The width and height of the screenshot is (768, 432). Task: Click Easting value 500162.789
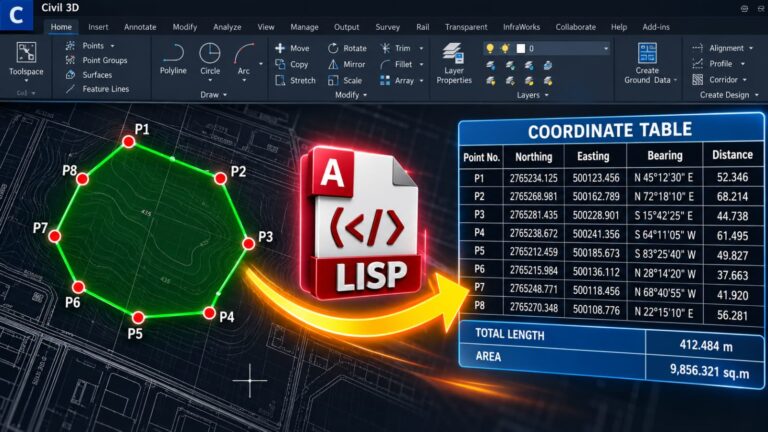pyautogui.click(x=596, y=197)
